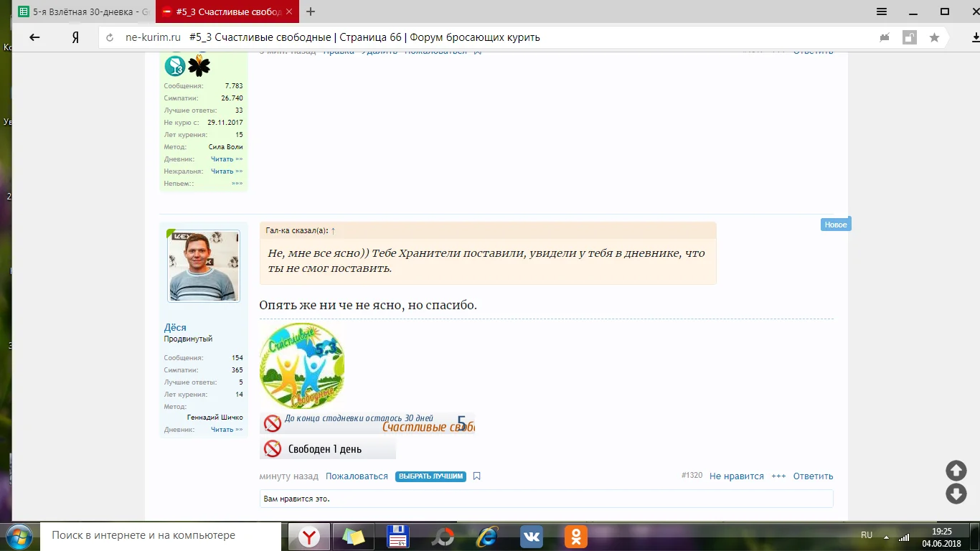This screenshot has height=551, width=980.
Task: Open the Дёся username profile link
Action: [x=175, y=327]
